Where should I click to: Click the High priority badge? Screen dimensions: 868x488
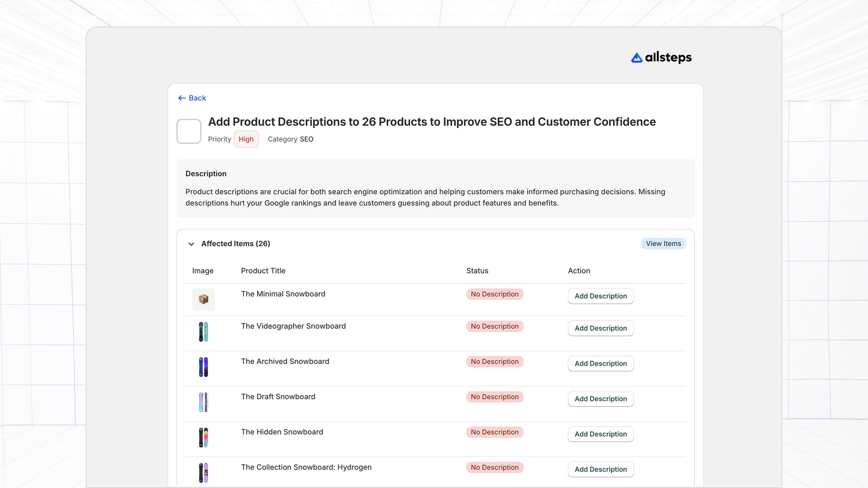pos(246,139)
